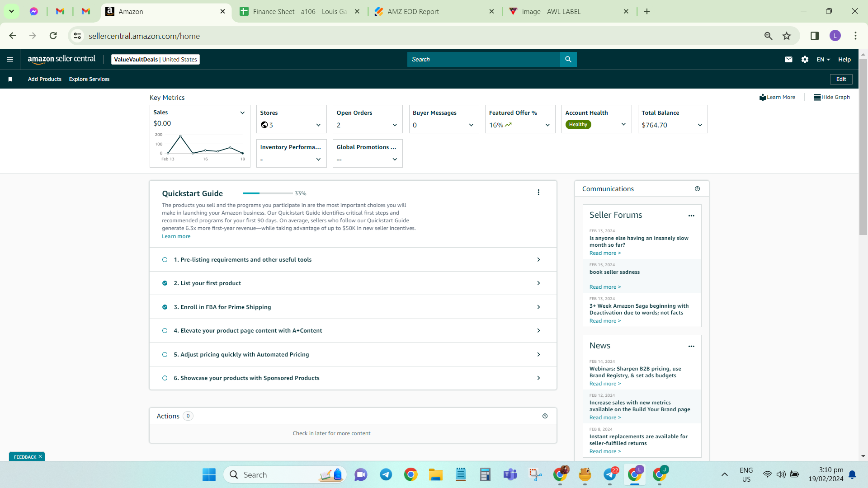868x488 pixels.
Task: Switch to AMZ EOD Report tab
Action: pyautogui.click(x=434, y=12)
